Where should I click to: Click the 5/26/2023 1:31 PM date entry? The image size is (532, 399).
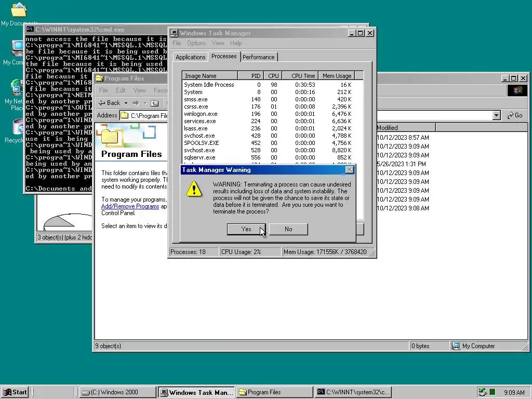click(401, 164)
